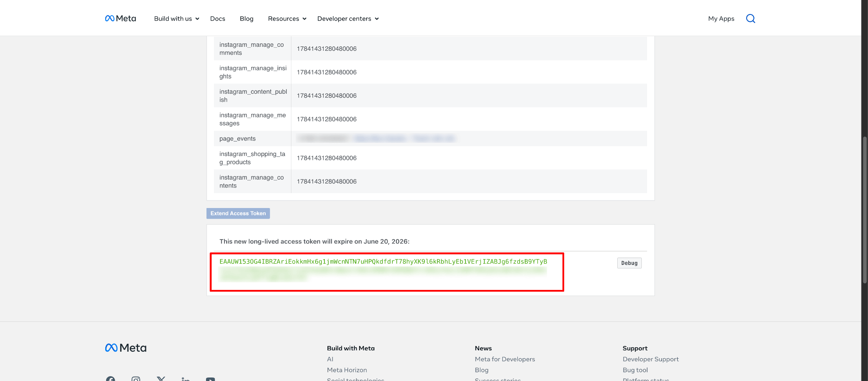Select the long-lived access token text
This screenshot has height=381, width=868.
tap(383, 261)
